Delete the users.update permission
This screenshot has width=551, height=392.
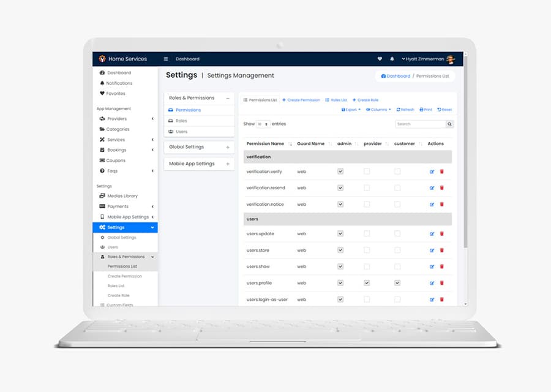tap(442, 234)
